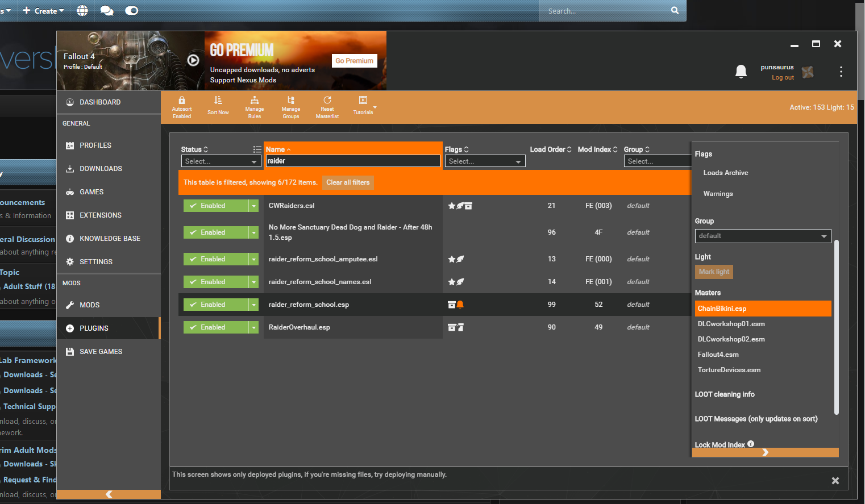Clear all filters
865x504 pixels.
click(x=348, y=182)
